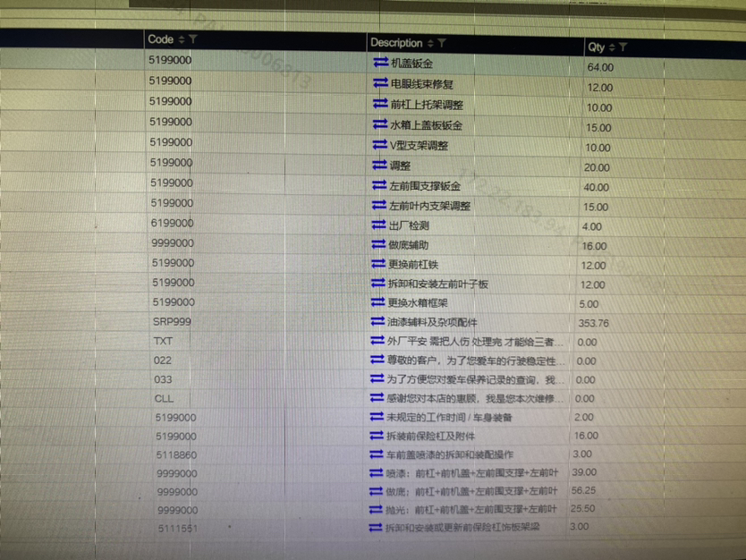Image resolution: width=746 pixels, height=560 pixels.
Task: Click the swap arrows icon beside 左前叶内支架调整
Action: pos(379,205)
